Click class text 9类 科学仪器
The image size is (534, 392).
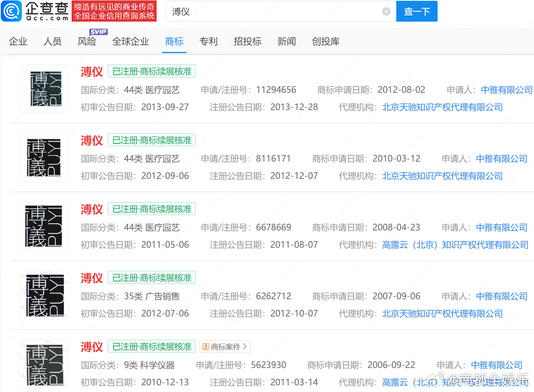[x=150, y=365]
